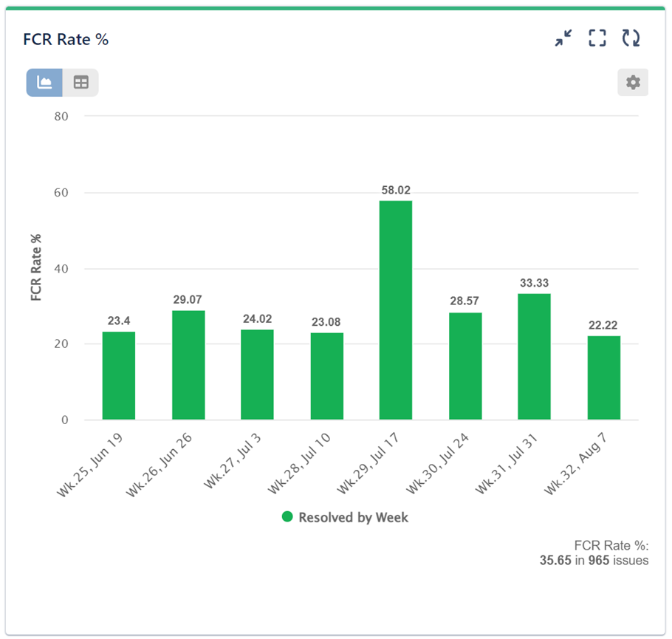
Task: Click the Wk.32, Aug 7 bar
Action: coord(603,377)
